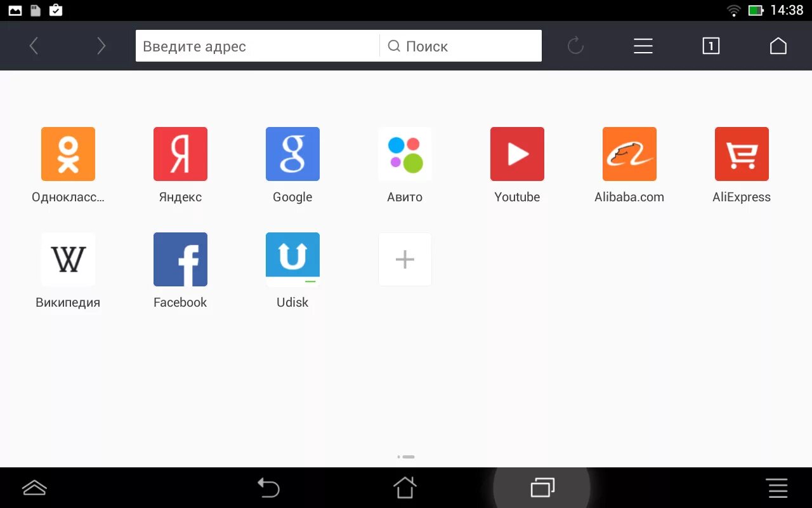
Task: Click the Google label text
Action: pos(292,197)
